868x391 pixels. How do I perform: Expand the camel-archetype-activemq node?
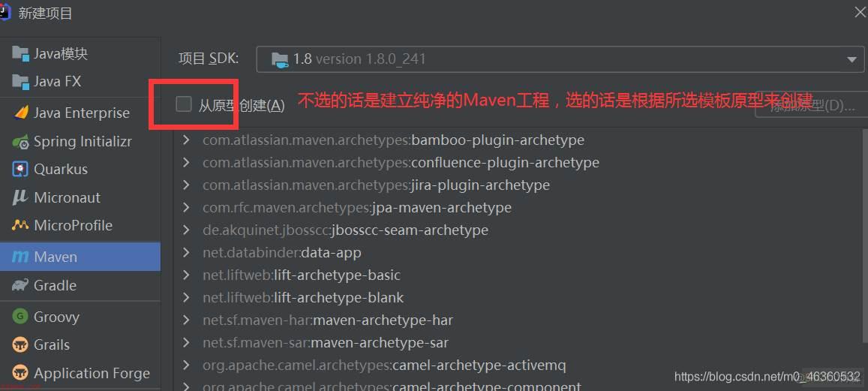click(186, 365)
